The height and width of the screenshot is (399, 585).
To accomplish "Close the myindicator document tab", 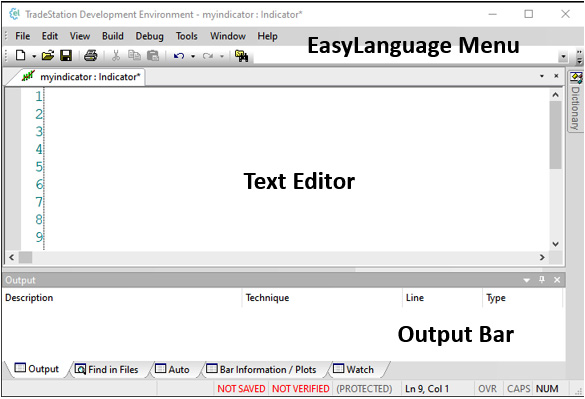I will [x=556, y=76].
